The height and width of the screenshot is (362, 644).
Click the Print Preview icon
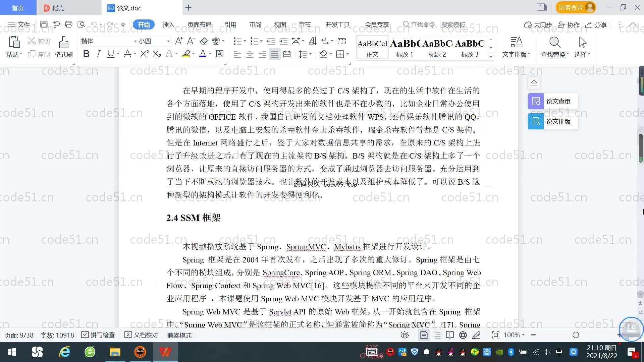(81, 24)
